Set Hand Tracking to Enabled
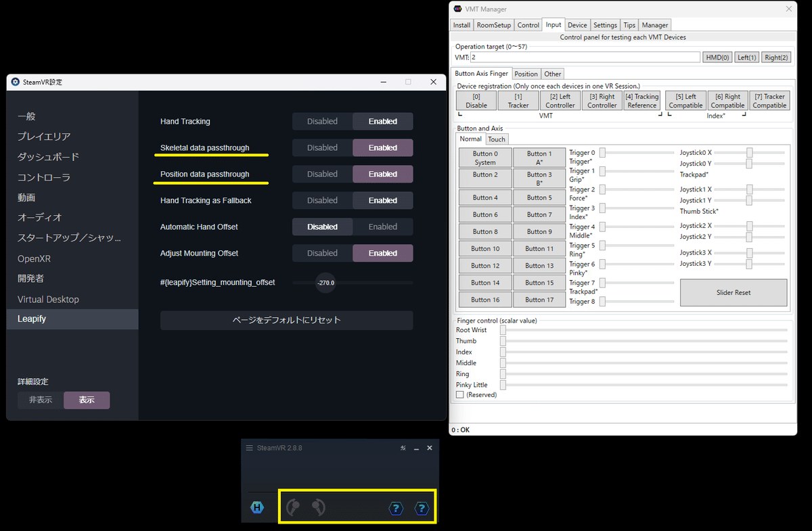812x531 pixels. pyautogui.click(x=383, y=122)
